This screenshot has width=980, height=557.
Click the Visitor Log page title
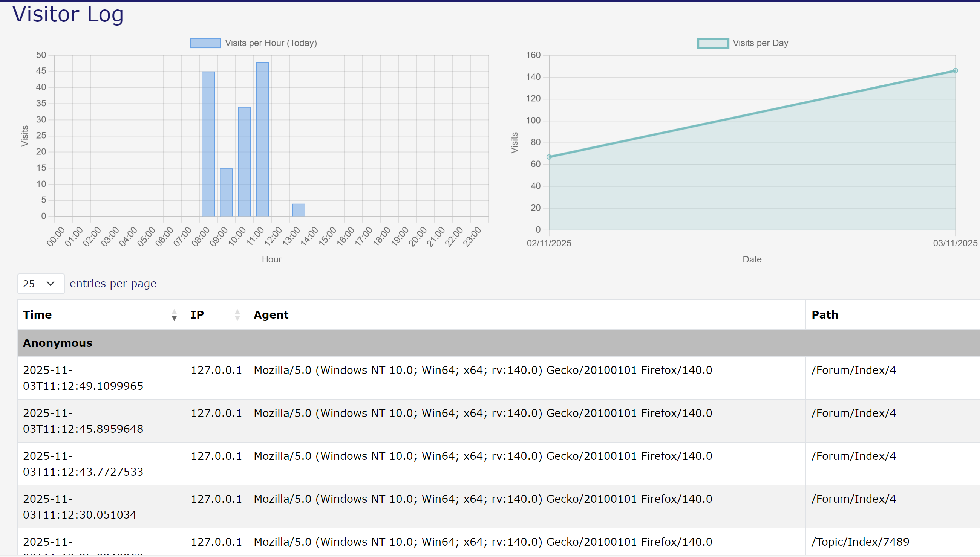(x=68, y=15)
